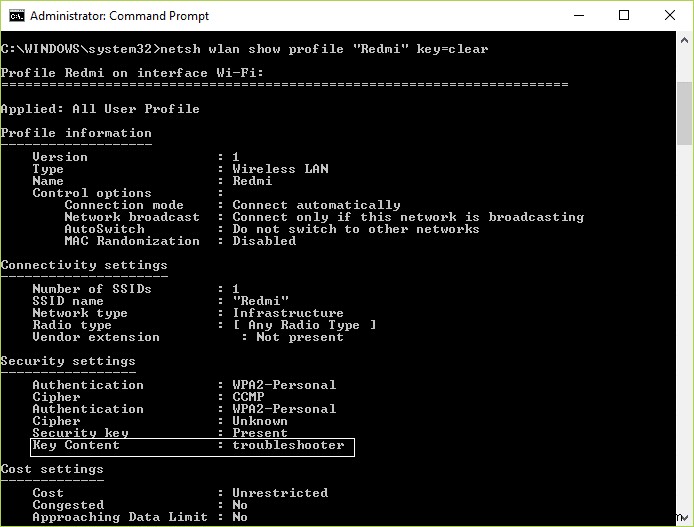Maximize the Command Prompt window

625,16
